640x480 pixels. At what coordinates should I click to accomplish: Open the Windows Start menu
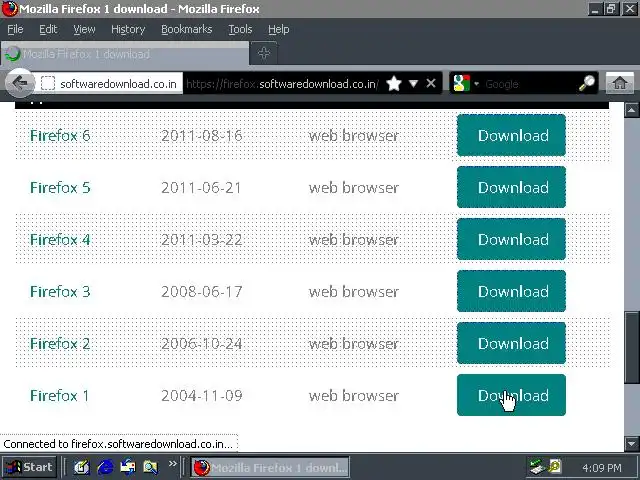point(29,467)
